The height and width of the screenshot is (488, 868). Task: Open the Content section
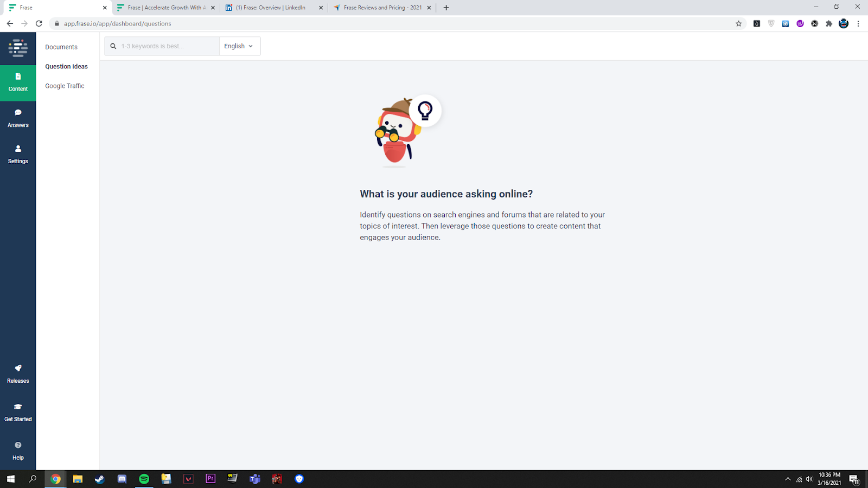pyautogui.click(x=18, y=82)
